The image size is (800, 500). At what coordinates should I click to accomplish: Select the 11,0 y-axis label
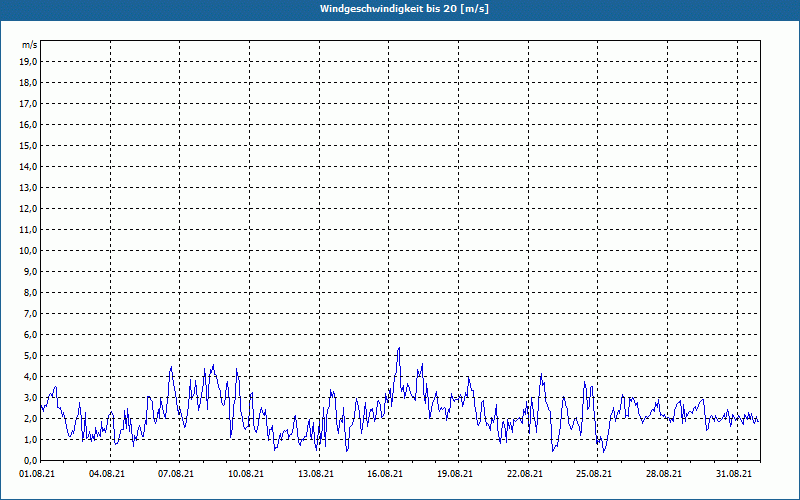click(28, 230)
